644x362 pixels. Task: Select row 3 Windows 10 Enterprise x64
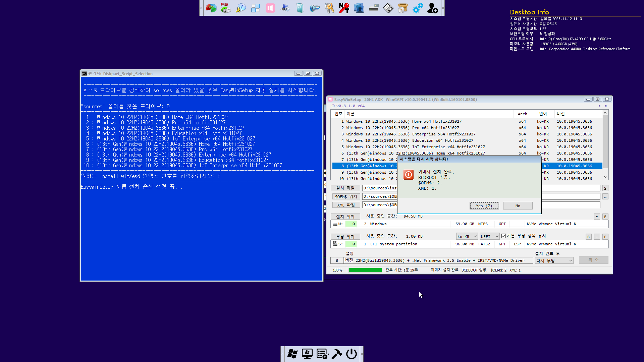[x=467, y=134]
